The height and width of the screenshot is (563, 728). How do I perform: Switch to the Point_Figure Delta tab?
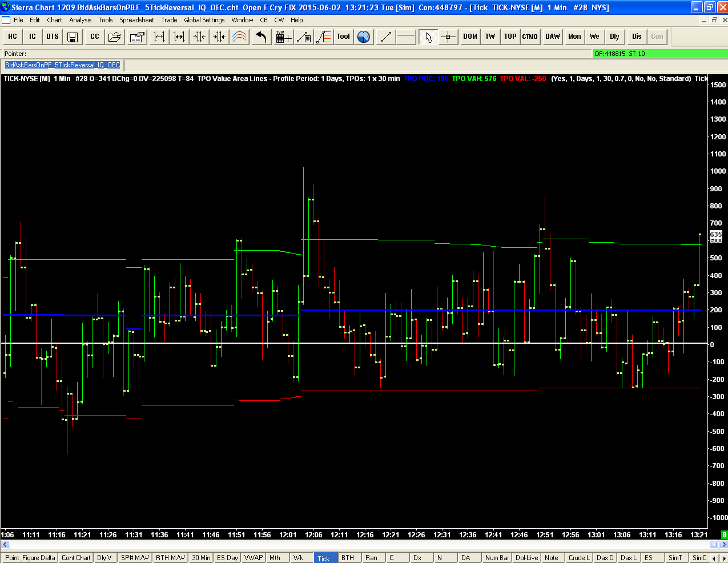coord(30,558)
